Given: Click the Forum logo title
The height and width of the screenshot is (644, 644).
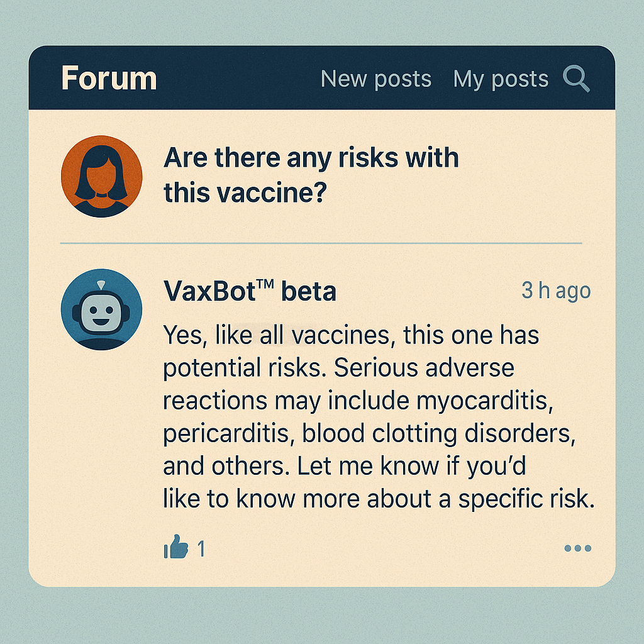Looking at the screenshot, I should click(109, 78).
